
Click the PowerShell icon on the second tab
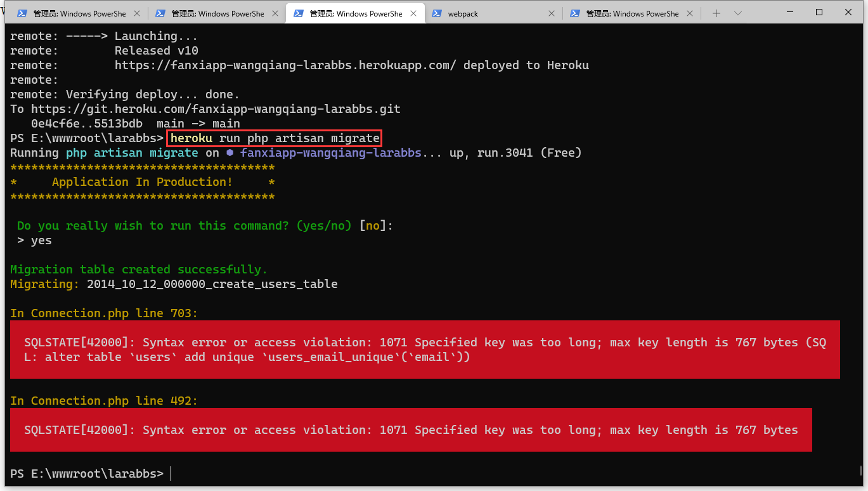160,13
